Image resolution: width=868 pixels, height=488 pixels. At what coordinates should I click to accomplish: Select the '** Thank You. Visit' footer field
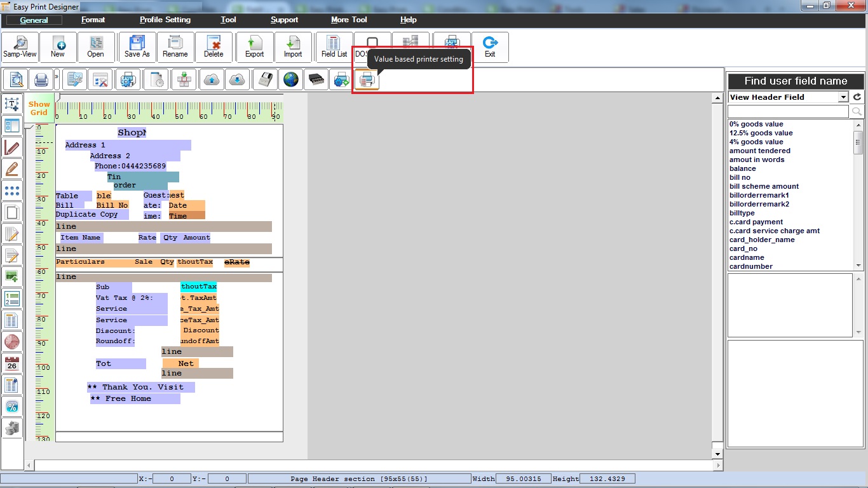point(141,387)
